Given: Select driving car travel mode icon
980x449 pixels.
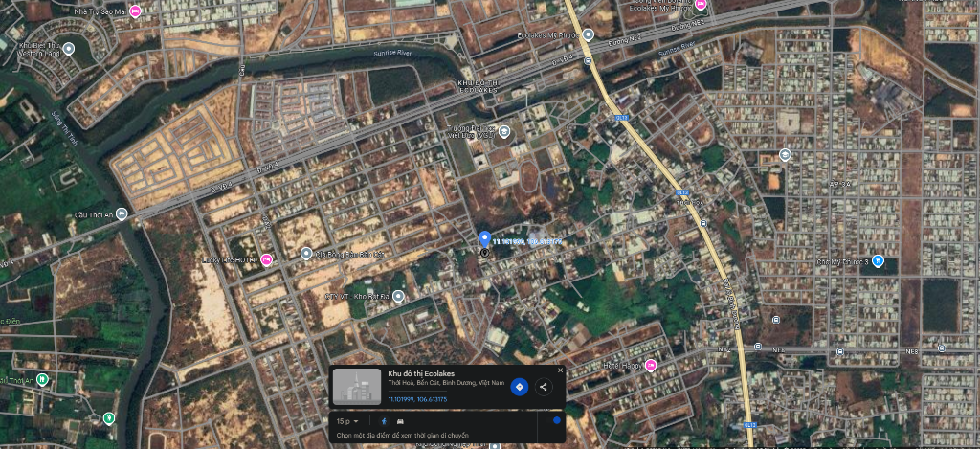Looking at the screenshot, I should point(400,420).
